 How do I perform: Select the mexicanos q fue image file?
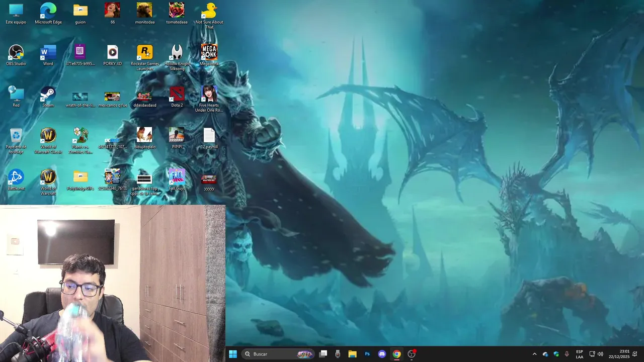112,99
